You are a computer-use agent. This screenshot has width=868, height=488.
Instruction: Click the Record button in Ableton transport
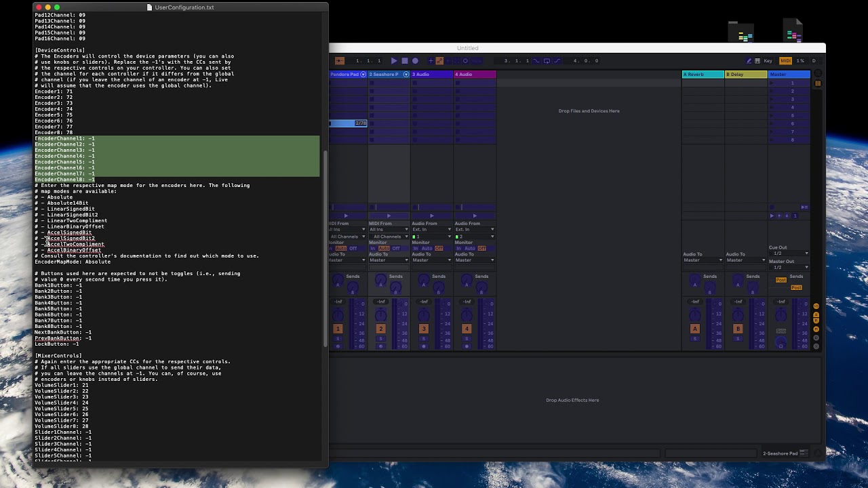pos(415,61)
